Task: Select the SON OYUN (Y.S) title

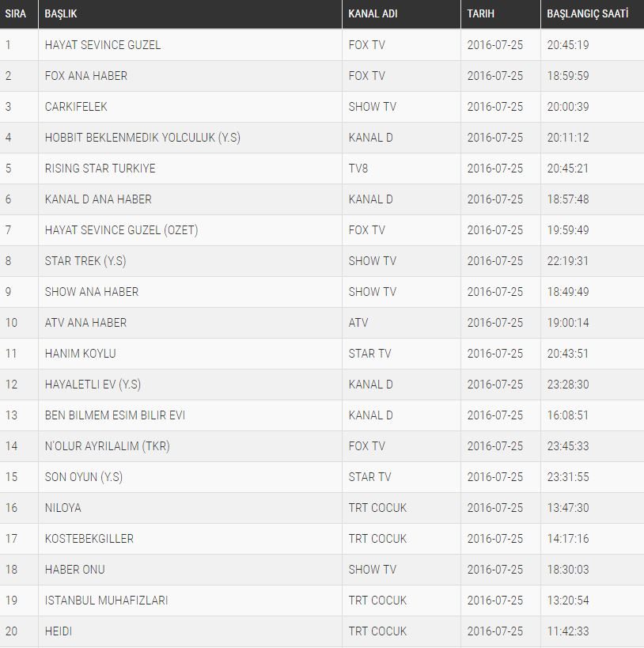Action: click(84, 477)
